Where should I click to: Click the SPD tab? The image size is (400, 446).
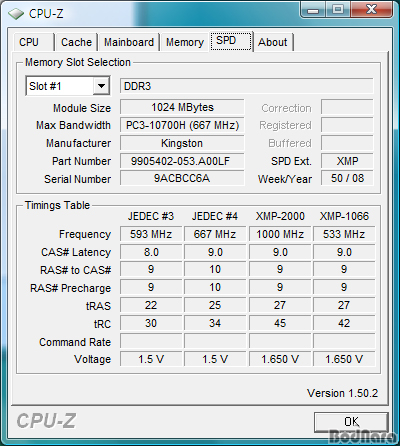coord(231,41)
